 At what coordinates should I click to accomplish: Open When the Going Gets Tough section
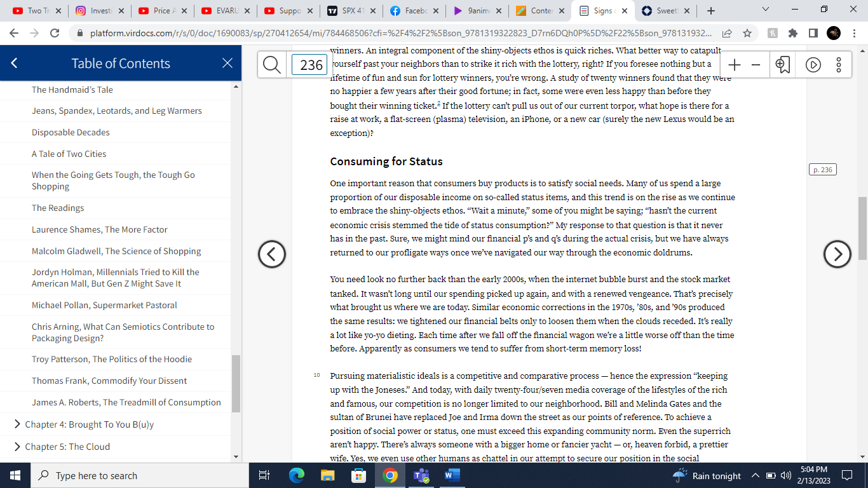113,180
